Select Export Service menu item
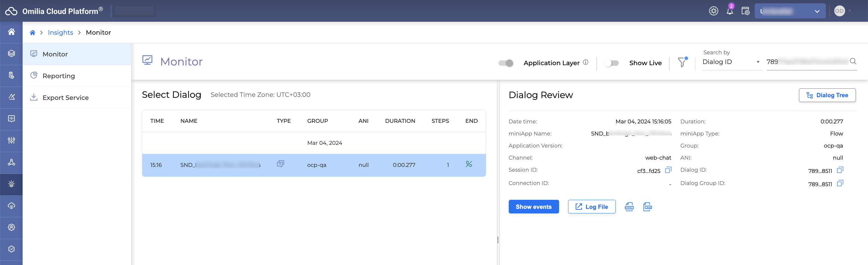Image resolution: width=868 pixels, height=265 pixels. pyautogui.click(x=65, y=97)
